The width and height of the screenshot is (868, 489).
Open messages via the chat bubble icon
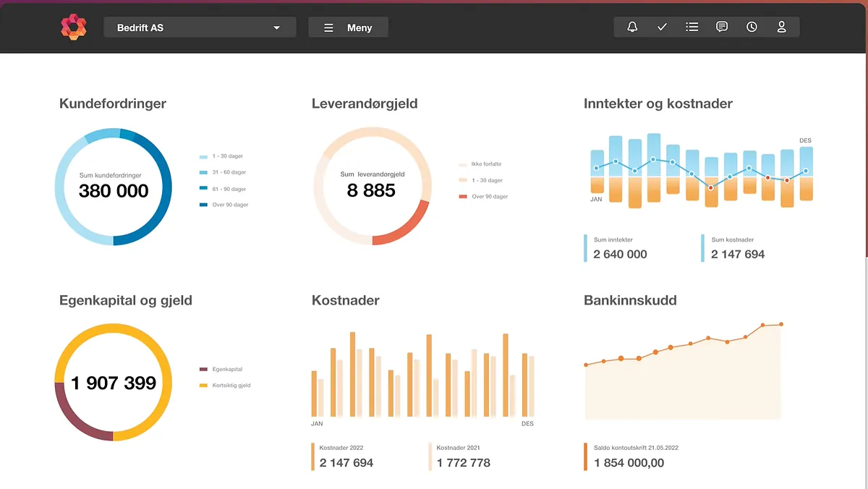pyautogui.click(x=721, y=26)
